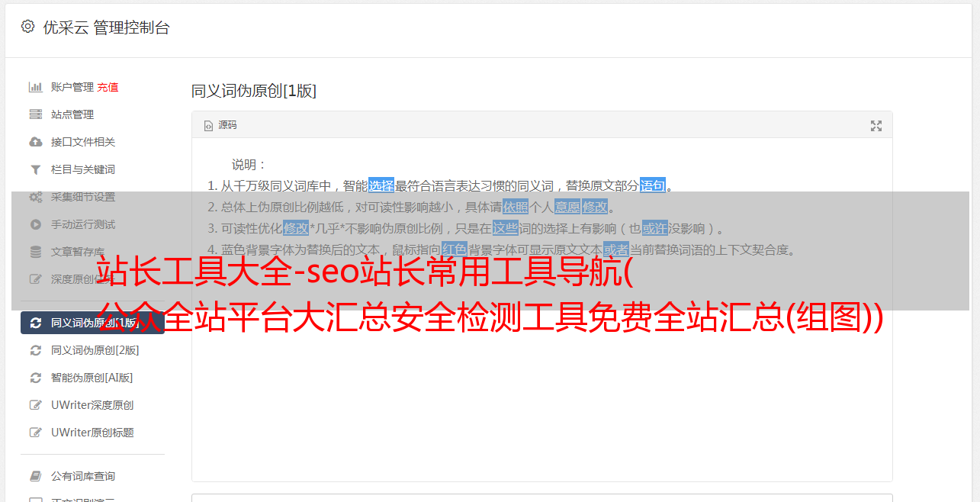Toggle fullscreen icon in editor toolbar
The image size is (980, 502).
[876, 126]
